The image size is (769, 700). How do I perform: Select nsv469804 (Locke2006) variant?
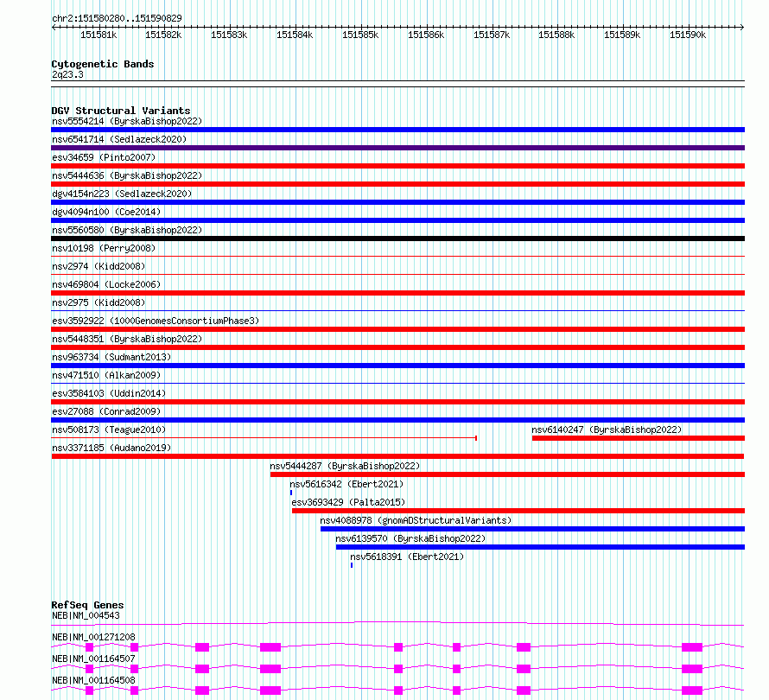coord(106,284)
